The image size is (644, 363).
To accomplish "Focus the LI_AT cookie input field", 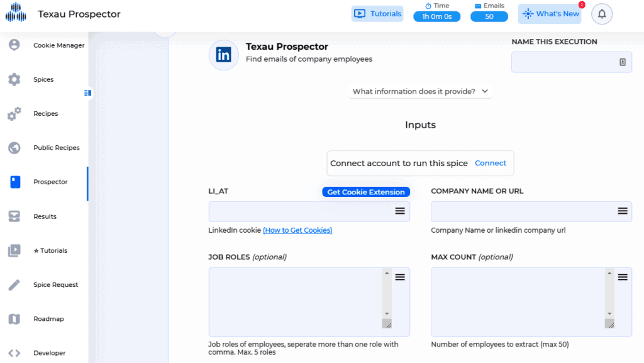I will (x=309, y=211).
